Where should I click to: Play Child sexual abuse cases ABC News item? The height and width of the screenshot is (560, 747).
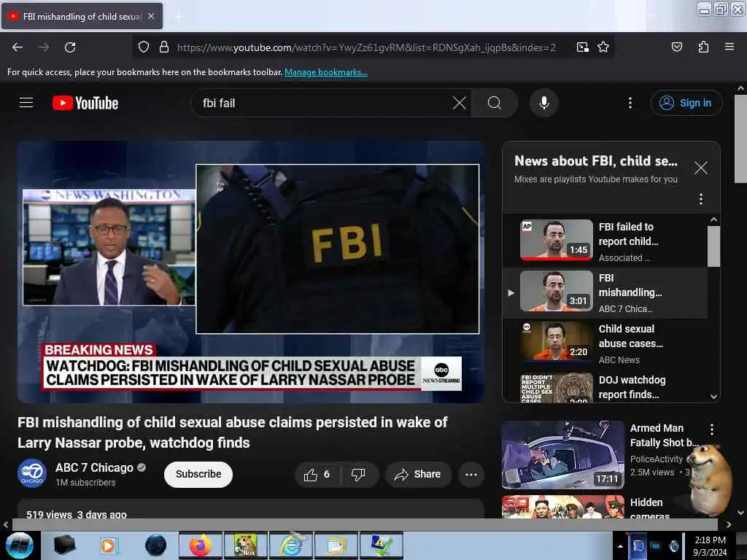(605, 343)
